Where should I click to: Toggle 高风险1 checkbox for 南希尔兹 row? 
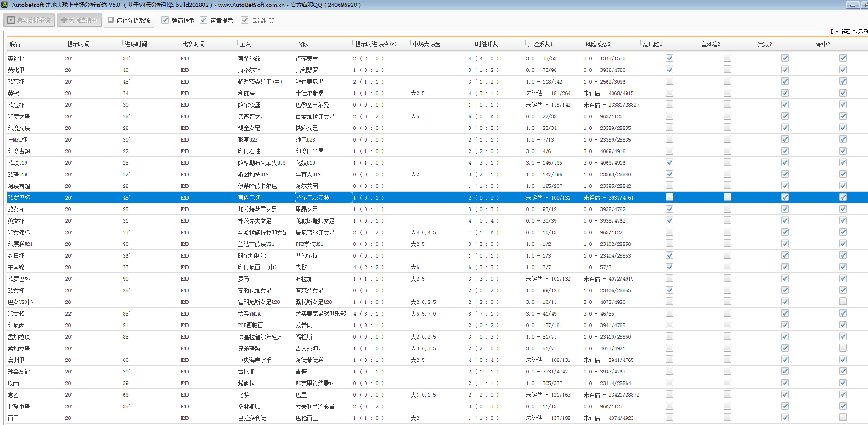(669, 58)
